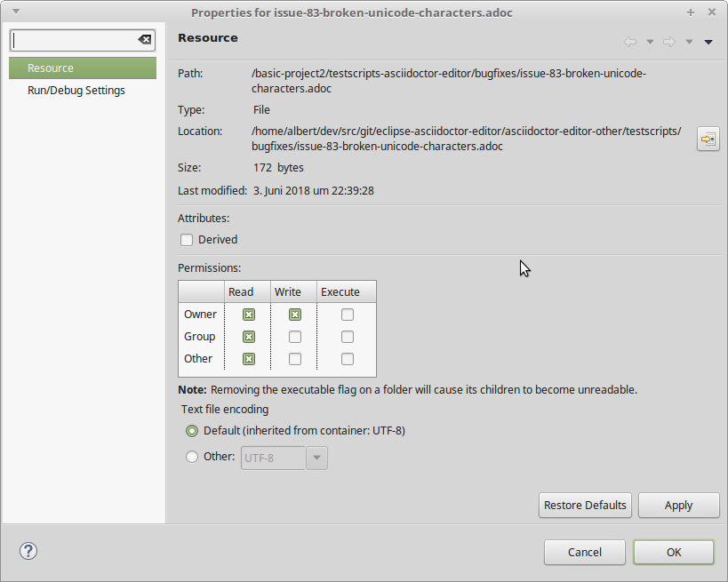Open the forward navigation history dropdown
This screenshot has width=728, height=582.
pyautogui.click(x=689, y=42)
